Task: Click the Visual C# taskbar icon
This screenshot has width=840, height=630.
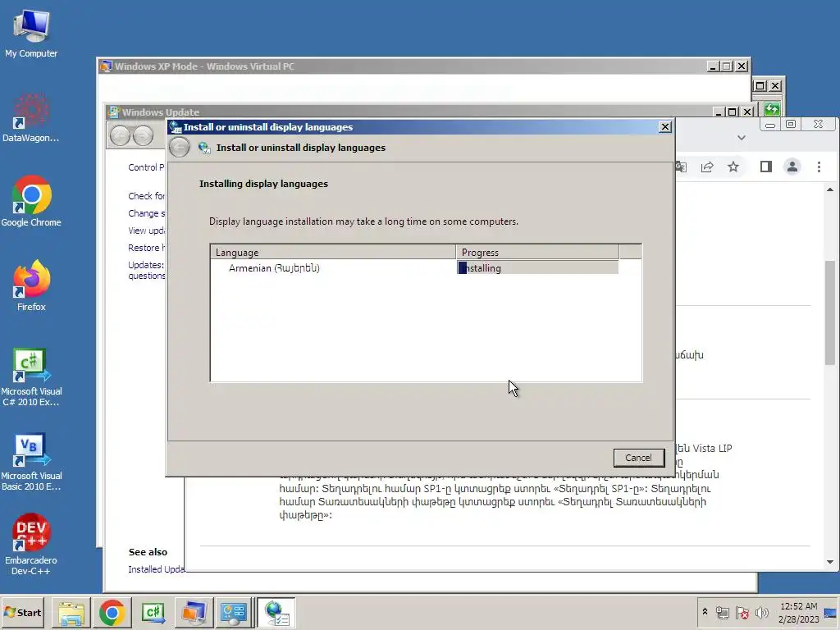Action: [153, 613]
